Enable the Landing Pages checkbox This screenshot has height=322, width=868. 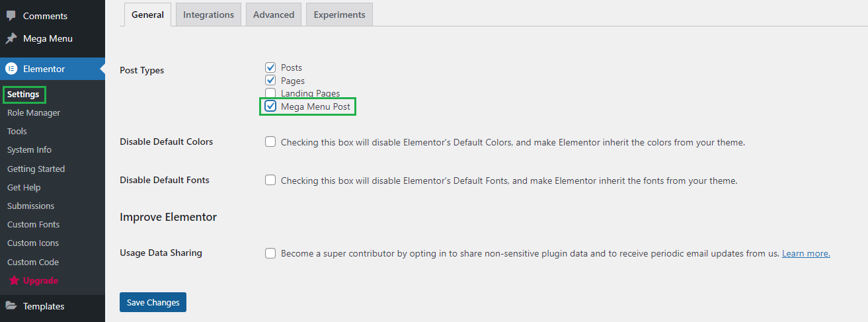click(x=270, y=93)
